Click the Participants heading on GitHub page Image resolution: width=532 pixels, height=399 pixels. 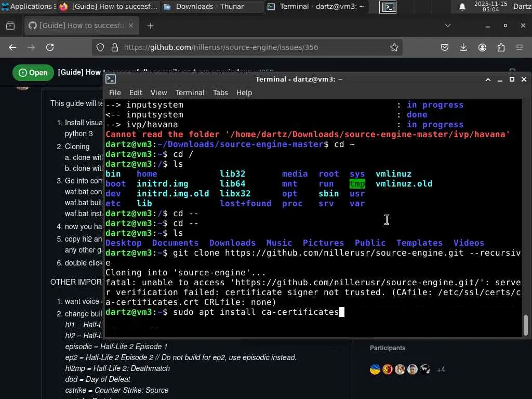pos(388,348)
